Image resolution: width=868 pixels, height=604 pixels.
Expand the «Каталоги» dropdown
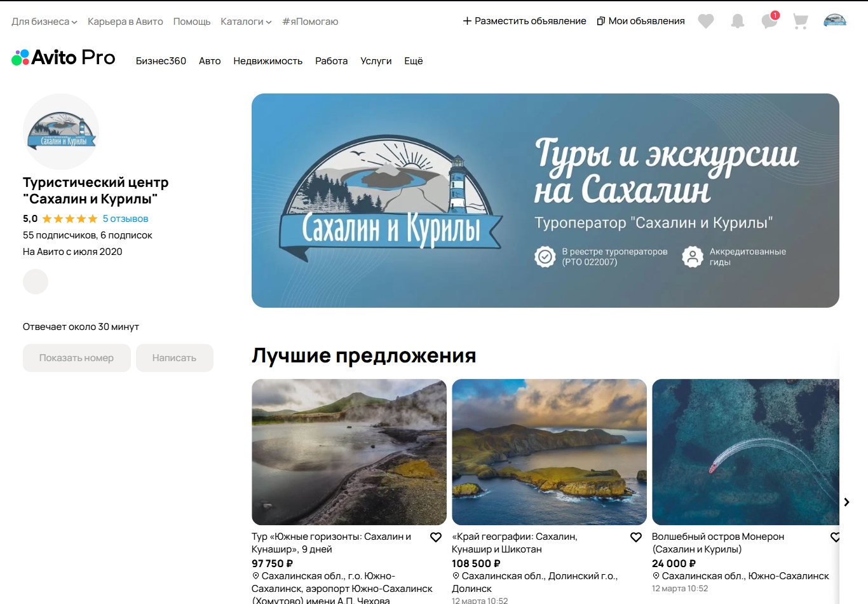tap(246, 22)
